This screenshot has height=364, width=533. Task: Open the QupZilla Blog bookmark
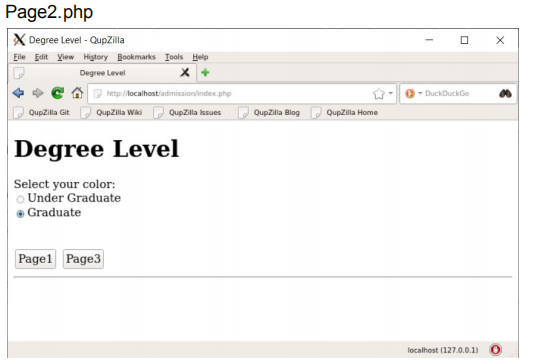click(269, 112)
